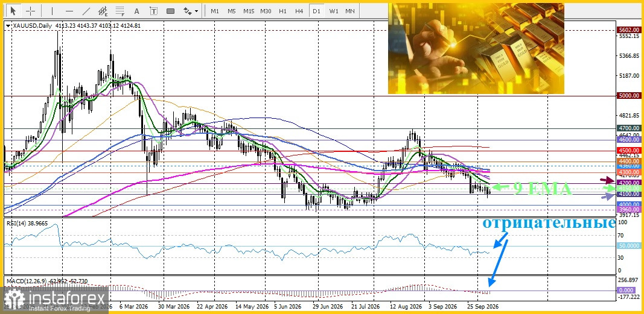Click the gold bars image thumbnail
Viewport: 644px width, 314px height.
[476, 48]
